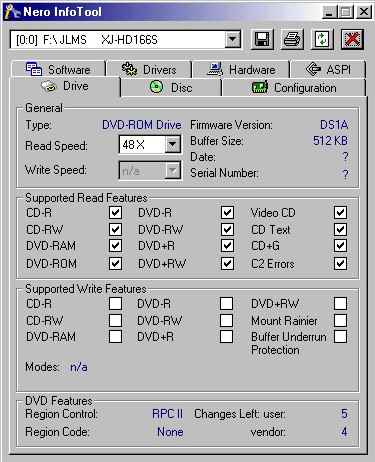This screenshot has height=462, width=375.
Task: Click the RPC II region control value
Action: pos(167,414)
